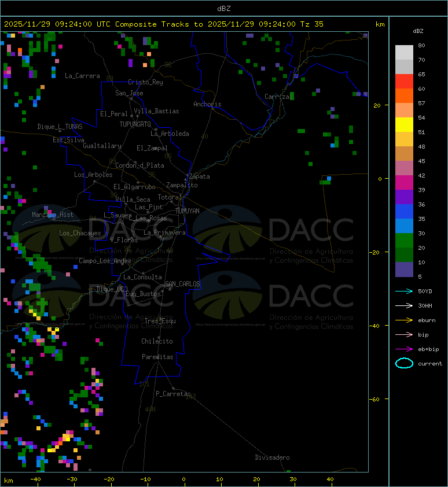
Task: Click the Est_Silva location label
Action: click(x=68, y=140)
